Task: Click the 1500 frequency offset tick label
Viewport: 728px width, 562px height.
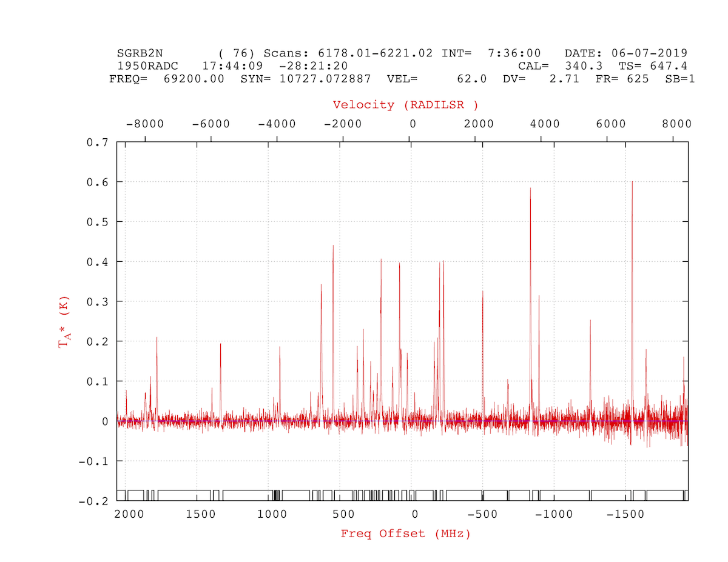Action: click(201, 514)
